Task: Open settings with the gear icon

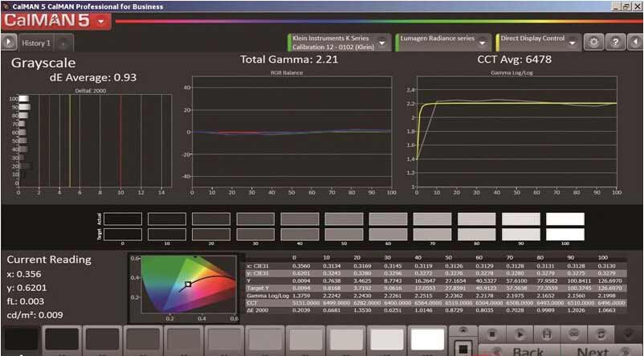Action: [x=595, y=43]
